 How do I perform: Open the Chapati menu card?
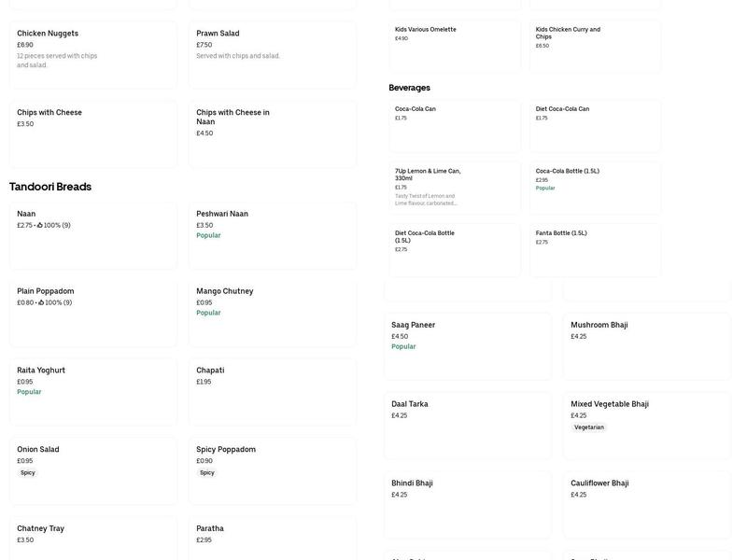273,390
